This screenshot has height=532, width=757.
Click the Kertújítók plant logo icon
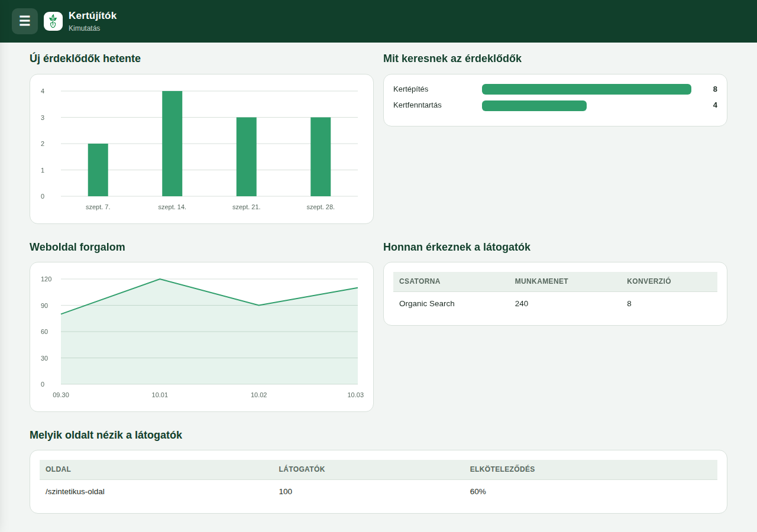click(x=53, y=21)
